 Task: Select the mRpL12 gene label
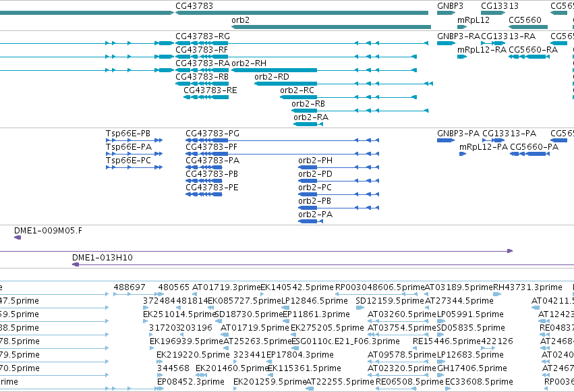coord(473,20)
